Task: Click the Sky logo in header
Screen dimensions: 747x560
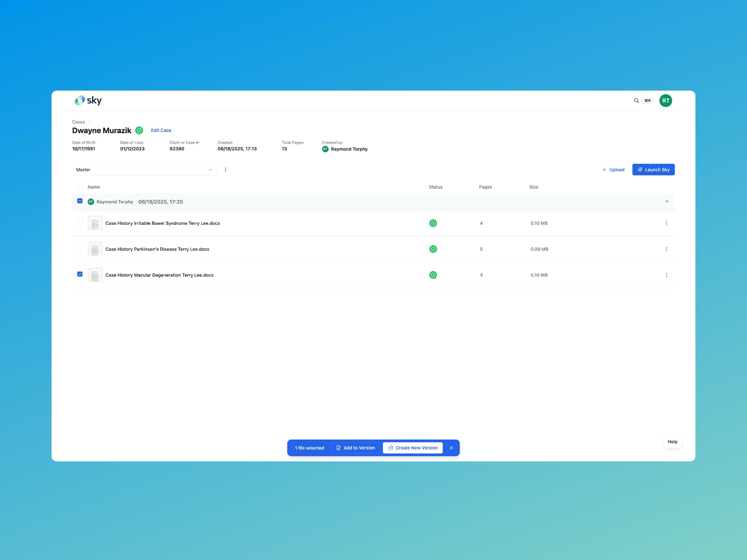Action: pyautogui.click(x=88, y=100)
